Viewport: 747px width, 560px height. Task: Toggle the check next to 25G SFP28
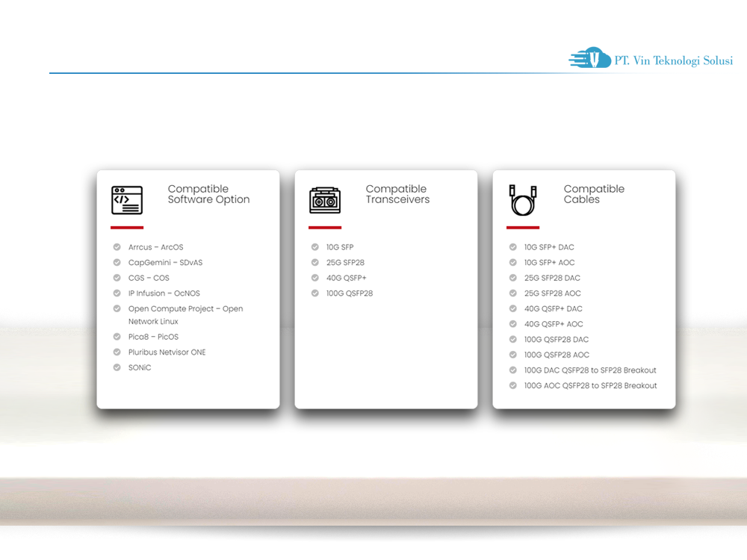pyautogui.click(x=314, y=262)
